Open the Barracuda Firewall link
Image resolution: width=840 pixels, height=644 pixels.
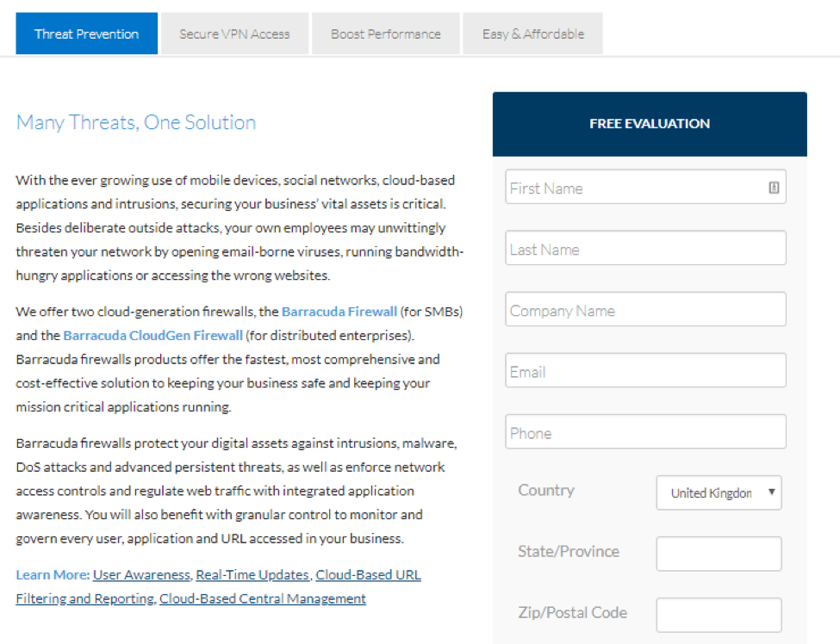(x=339, y=312)
